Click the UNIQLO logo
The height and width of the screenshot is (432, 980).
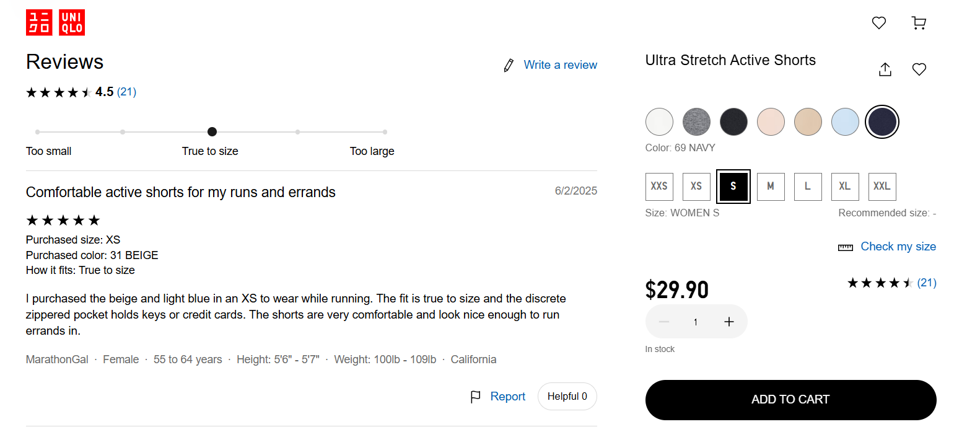(x=55, y=23)
